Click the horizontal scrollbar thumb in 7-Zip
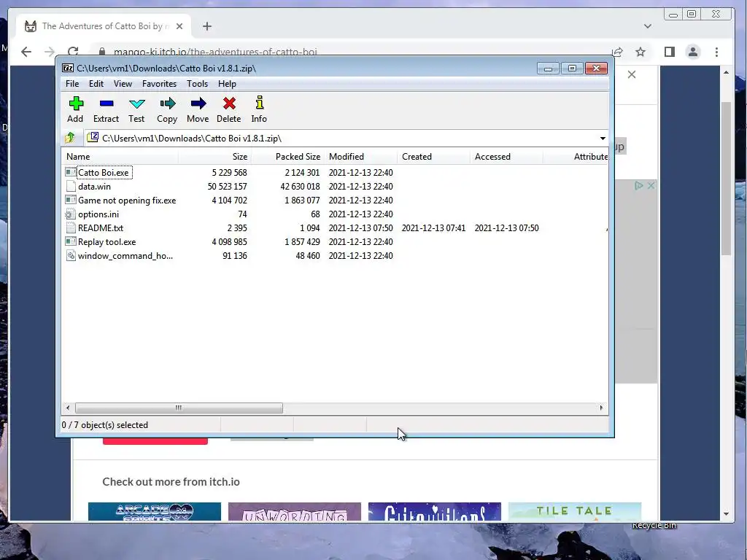The image size is (747, 560). (x=179, y=408)
